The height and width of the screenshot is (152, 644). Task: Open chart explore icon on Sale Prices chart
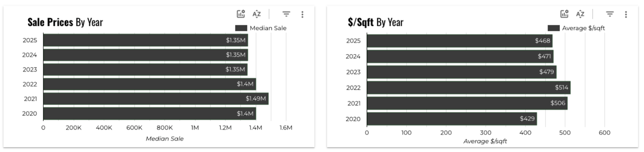241,14
